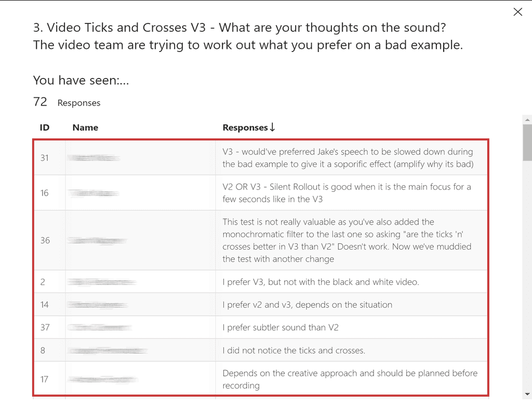The image size is (532, 416).
Task: Click the scrollbar down arrow
Action: (x=527, y=394)
